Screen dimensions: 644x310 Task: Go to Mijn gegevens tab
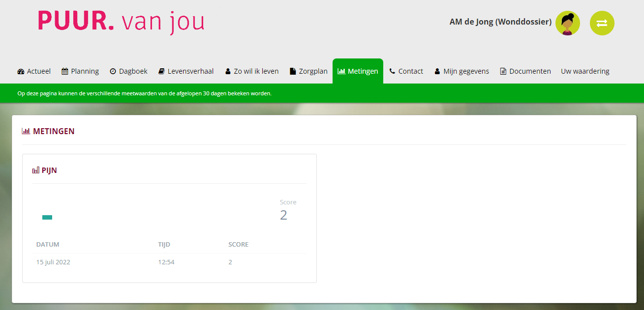click(461, 71)
